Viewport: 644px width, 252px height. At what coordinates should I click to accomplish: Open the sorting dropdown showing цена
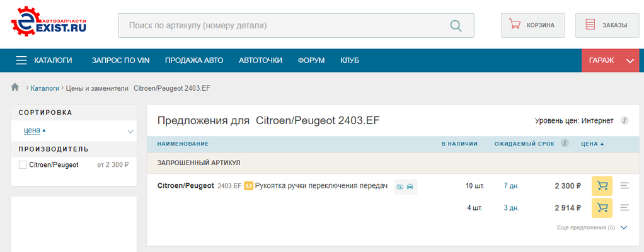pos(74,131)
